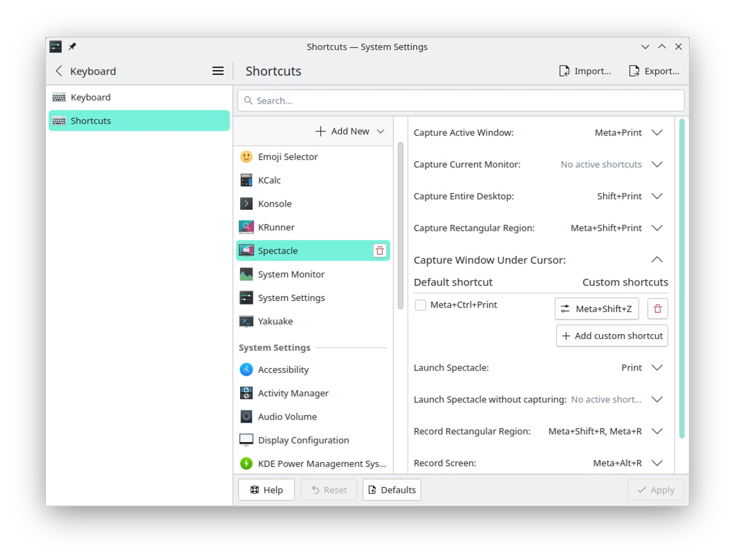
Task: Expand Capture Active Window shortcut row
Action: coord(657,133)
